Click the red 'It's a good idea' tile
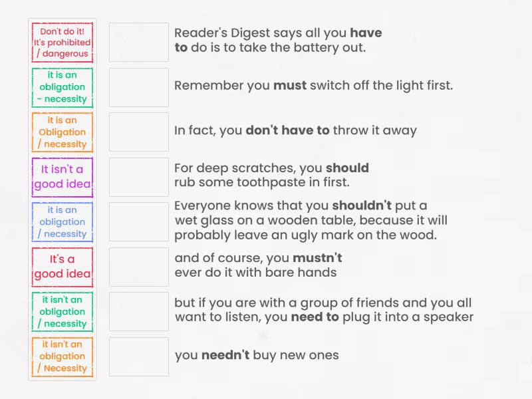 click(63, 266)
